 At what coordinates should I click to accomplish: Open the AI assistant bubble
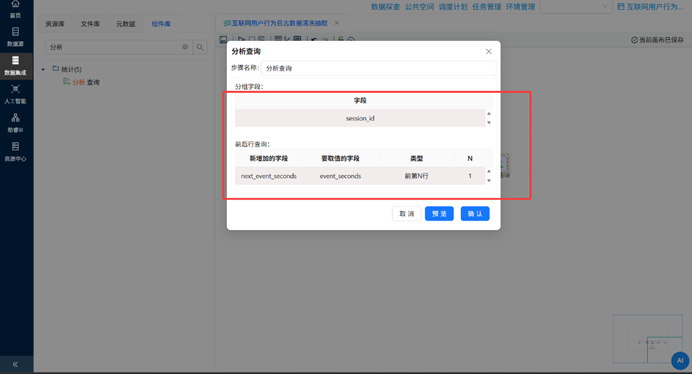(680, 360)
